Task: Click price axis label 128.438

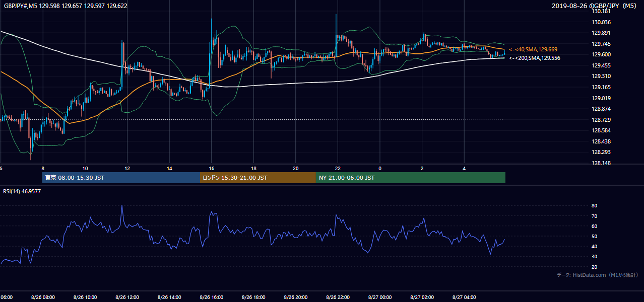Action: point(602,141)
